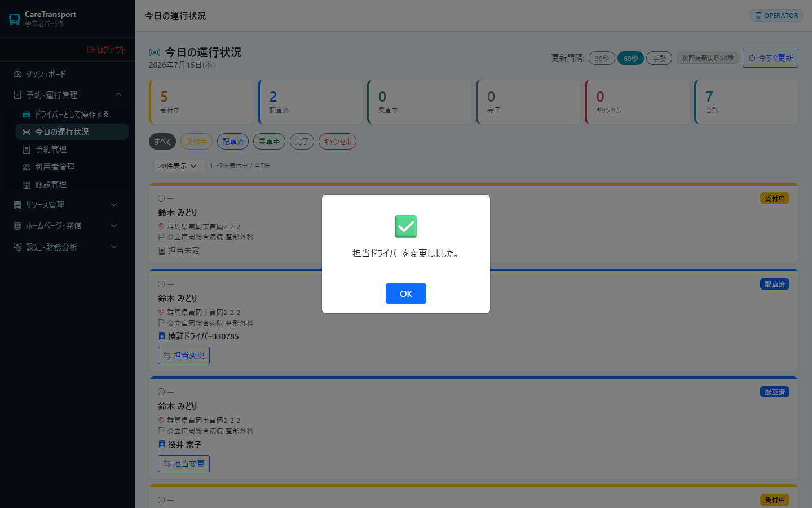
Task: Click the 担当未定 text
Action: tap(184, 250)
